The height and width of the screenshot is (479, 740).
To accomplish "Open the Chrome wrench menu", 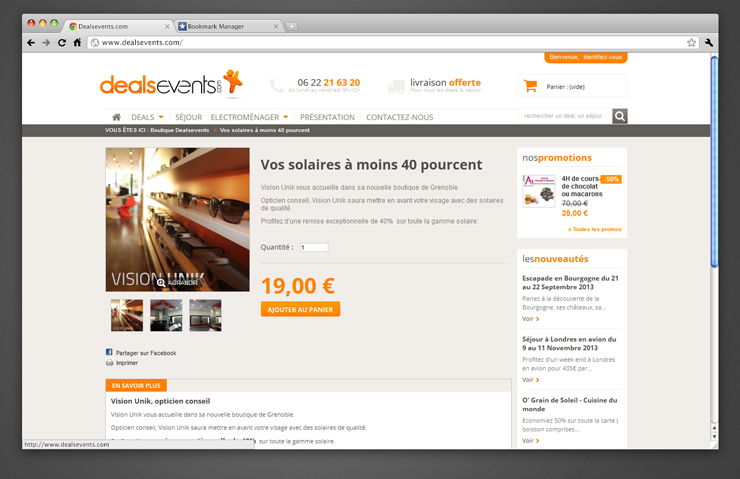I will [x=708, y=42].
